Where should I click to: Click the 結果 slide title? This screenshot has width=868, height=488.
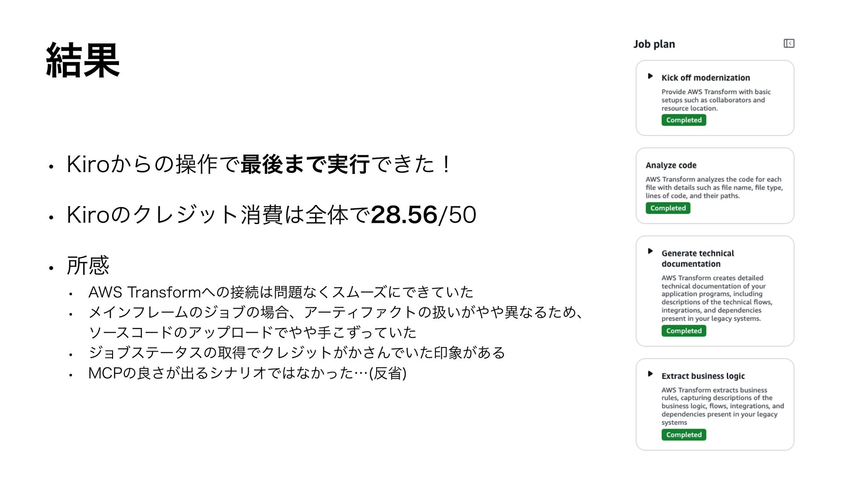coord(83,61)
